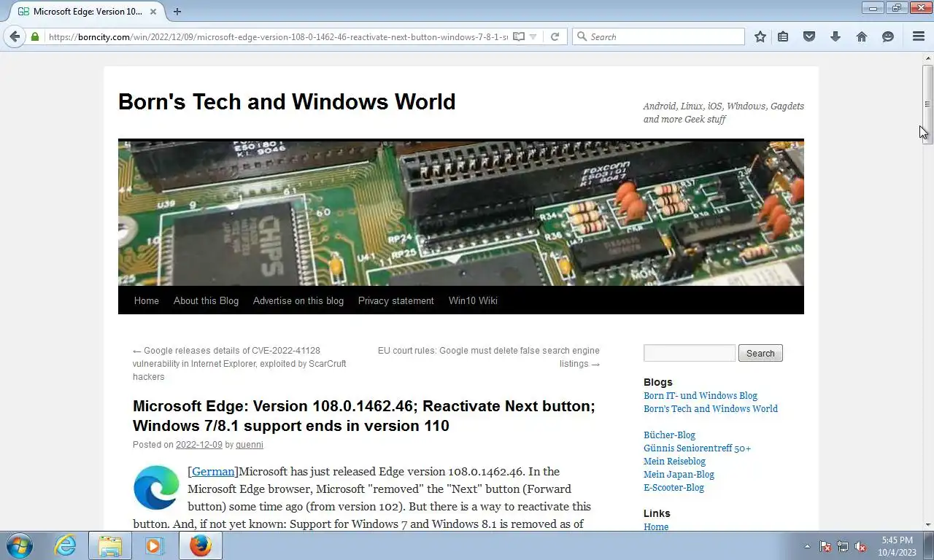Open Mein Japan-Blog link
Viewport: 934px width, 560px height.
679,474
